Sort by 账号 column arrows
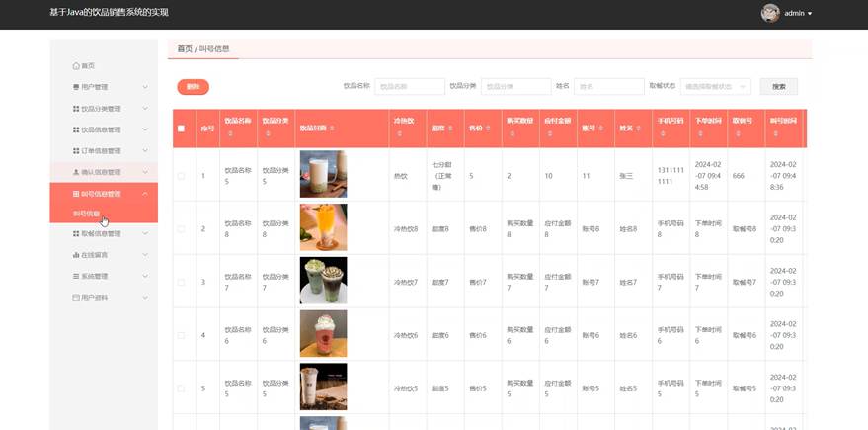Viewport: 868px width, 430px height. coord(601,129)
